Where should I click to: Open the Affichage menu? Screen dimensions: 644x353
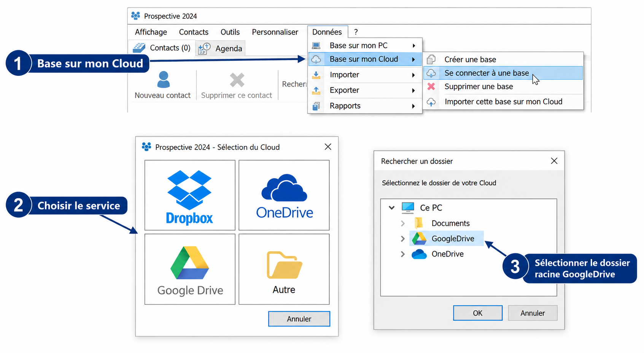(x=151, y=32)
